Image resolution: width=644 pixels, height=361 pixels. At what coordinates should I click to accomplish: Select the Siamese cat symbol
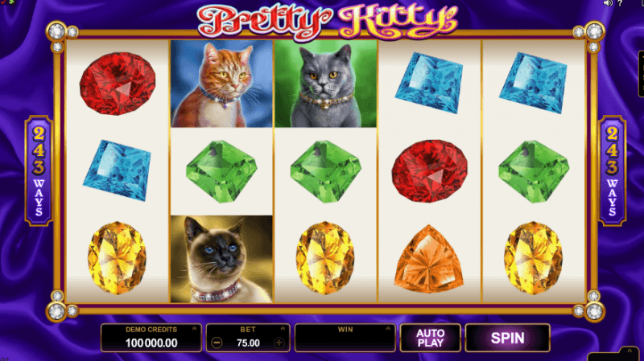coord(221,259)
